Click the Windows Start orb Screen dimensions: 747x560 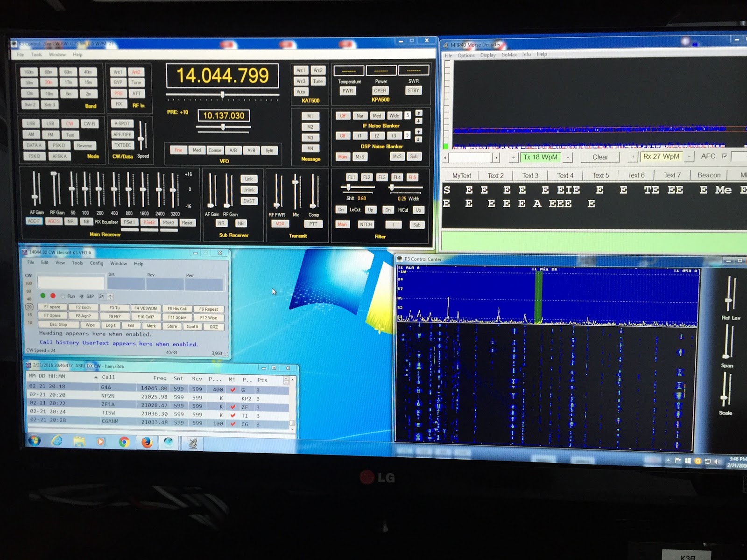pos(35,440)
